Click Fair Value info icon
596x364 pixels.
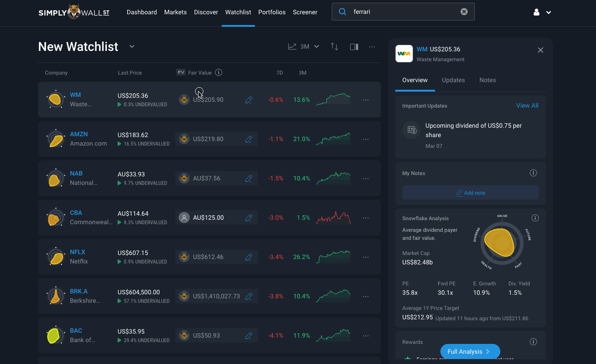[x=219, y=72]
